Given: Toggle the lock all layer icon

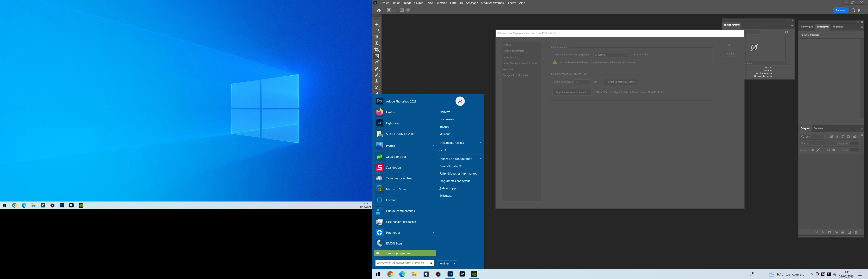Looking at the screenshot, I should [x=834, y=150].
